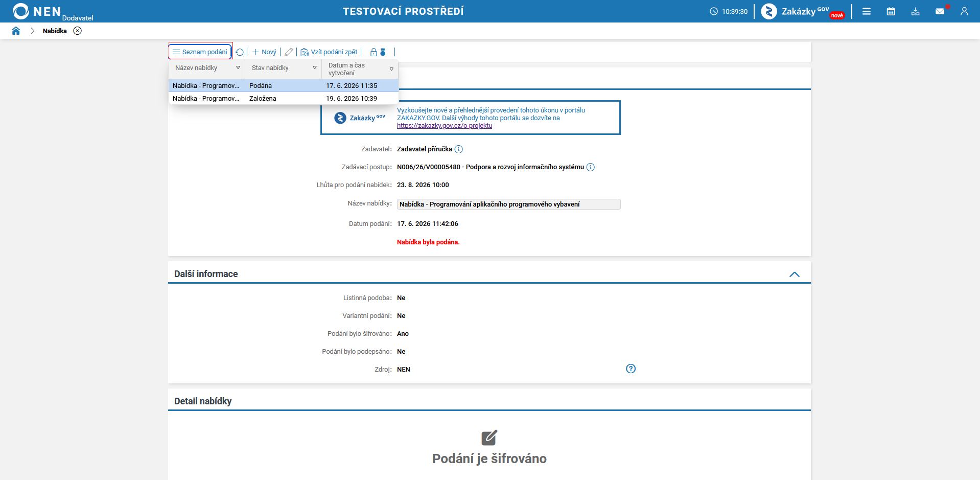Select the bid row with status Podána
Screen dimensions: 980x480
coord(284,85)
